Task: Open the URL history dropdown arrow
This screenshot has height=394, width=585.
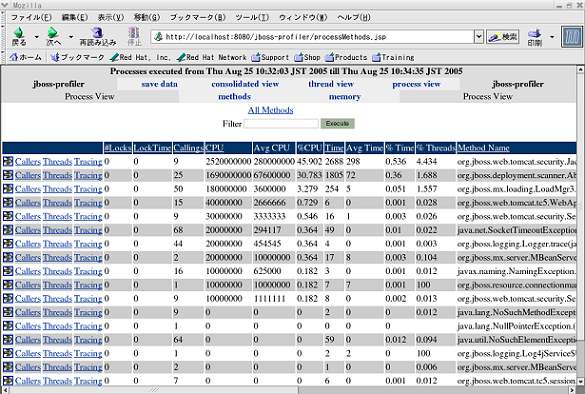Action: pos(479,37)
